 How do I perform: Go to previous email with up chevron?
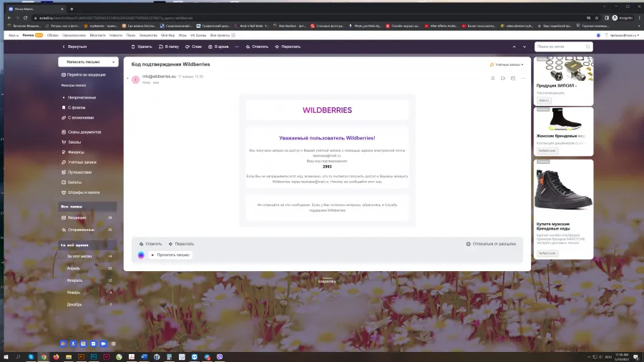[x=514, y=47]
